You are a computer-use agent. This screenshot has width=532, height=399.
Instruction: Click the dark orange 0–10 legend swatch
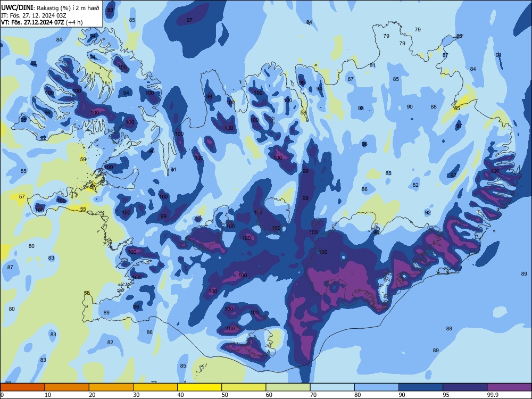(22, 387)
